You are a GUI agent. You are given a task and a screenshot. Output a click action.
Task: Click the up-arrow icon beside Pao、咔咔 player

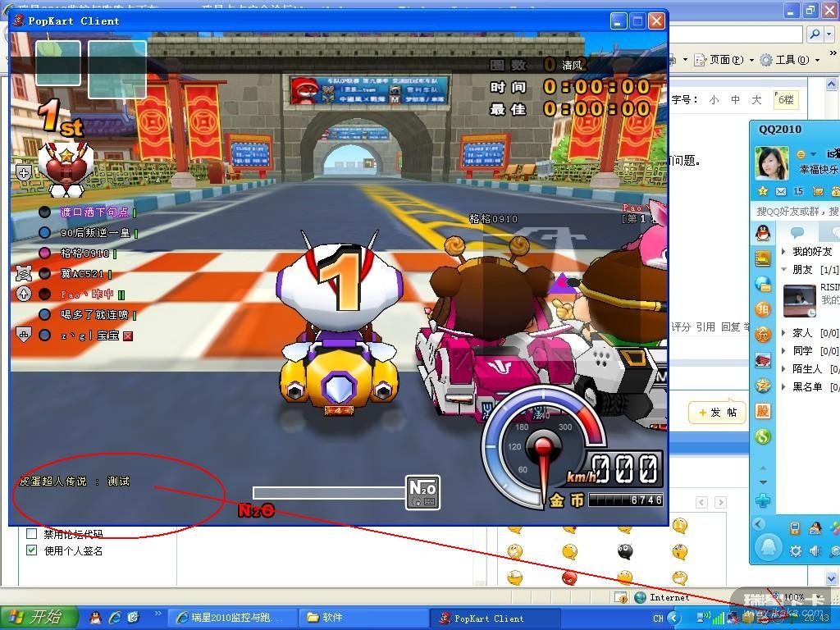24,294
